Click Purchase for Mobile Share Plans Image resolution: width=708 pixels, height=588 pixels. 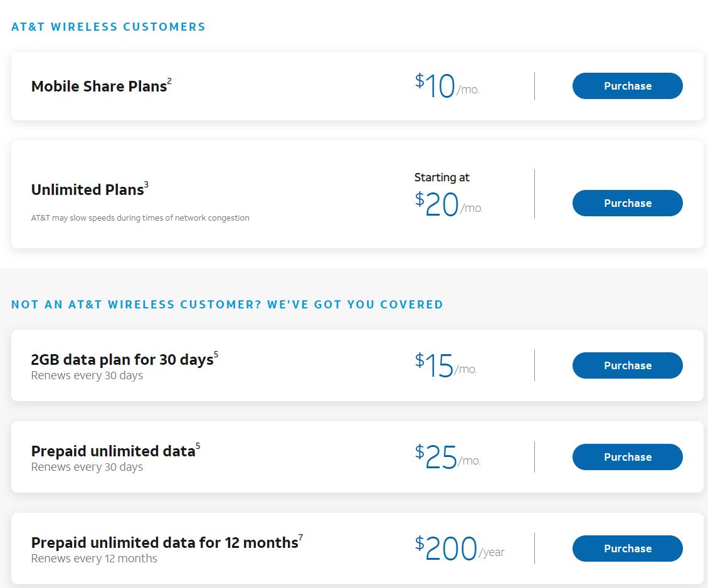point(627,86)
